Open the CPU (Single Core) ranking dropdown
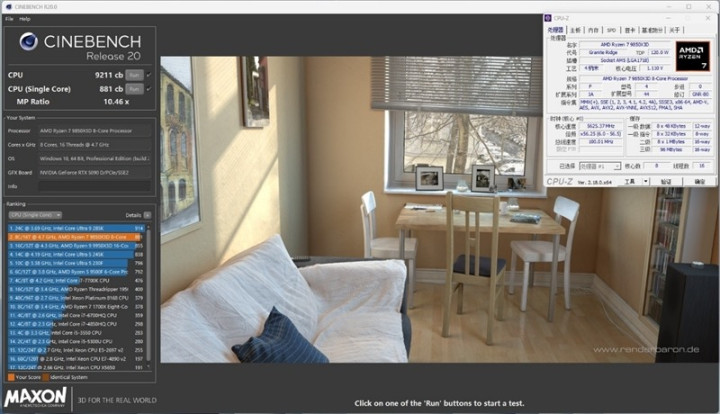 click(x=35, y=215)
